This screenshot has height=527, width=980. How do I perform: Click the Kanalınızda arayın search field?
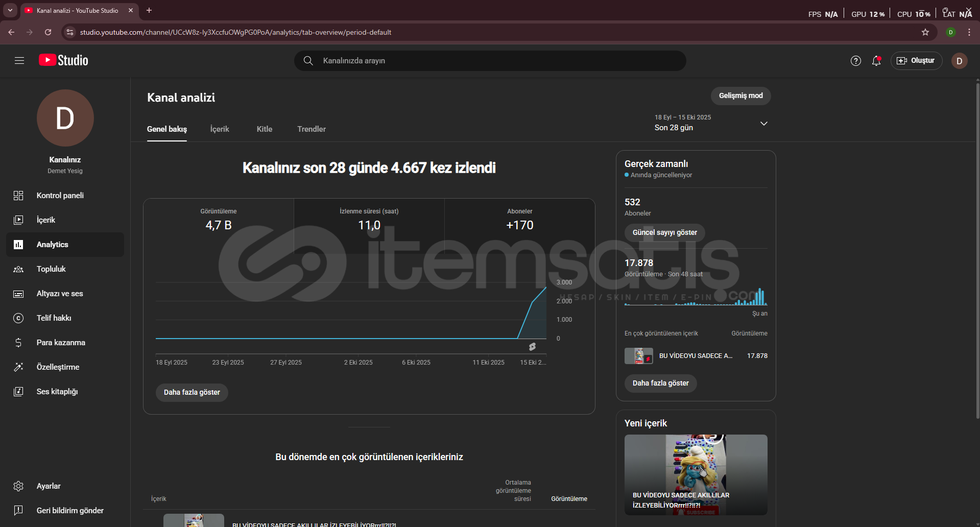(490, 61)
